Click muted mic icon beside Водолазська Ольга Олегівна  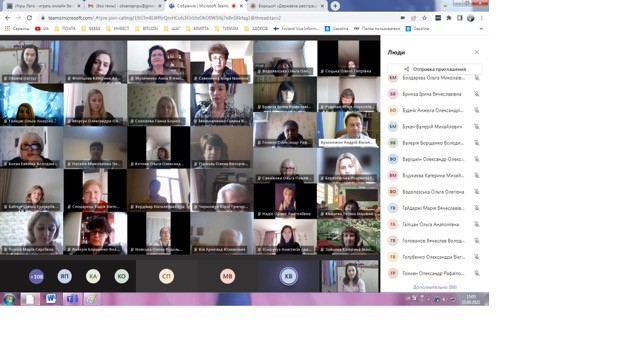click(476, 192)
